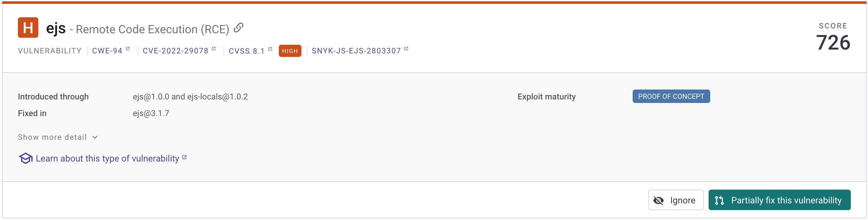Click the external-link icon next to CWE-94
Viewport: 868px width, 220px height.
pyautogui.click(x=128, y=49)
